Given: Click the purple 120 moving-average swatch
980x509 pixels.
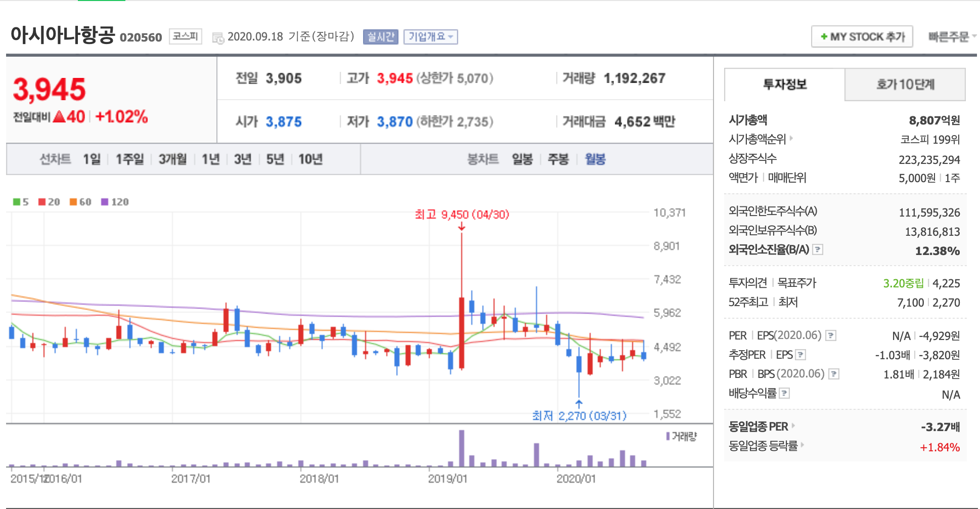Looking at the screenshot, I should [x=105, y=202].
